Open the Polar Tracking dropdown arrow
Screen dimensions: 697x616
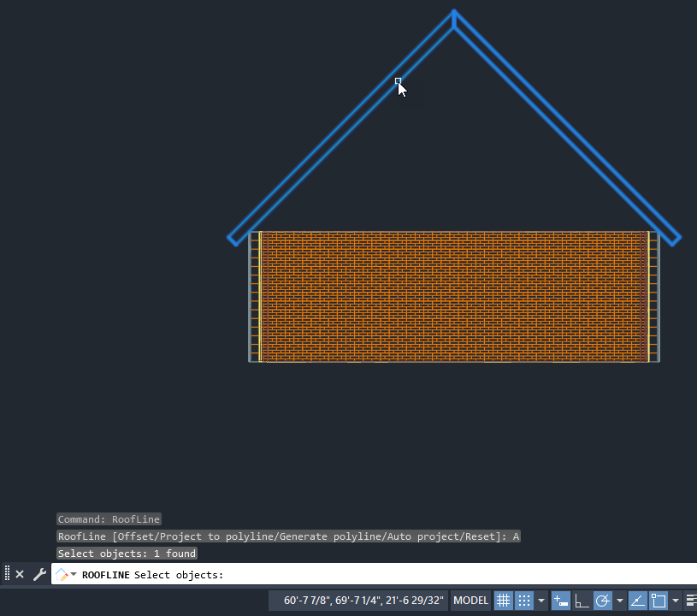tap(620, 601)
